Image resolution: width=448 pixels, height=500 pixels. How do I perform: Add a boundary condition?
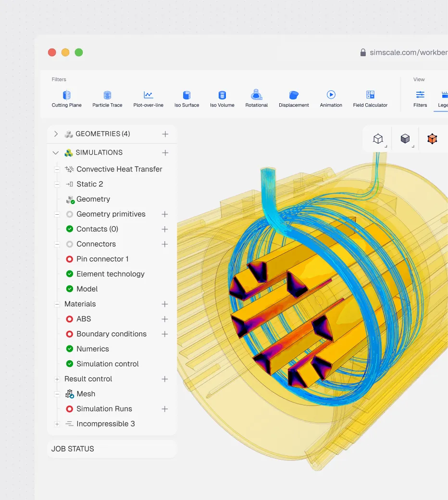point(165,334)
